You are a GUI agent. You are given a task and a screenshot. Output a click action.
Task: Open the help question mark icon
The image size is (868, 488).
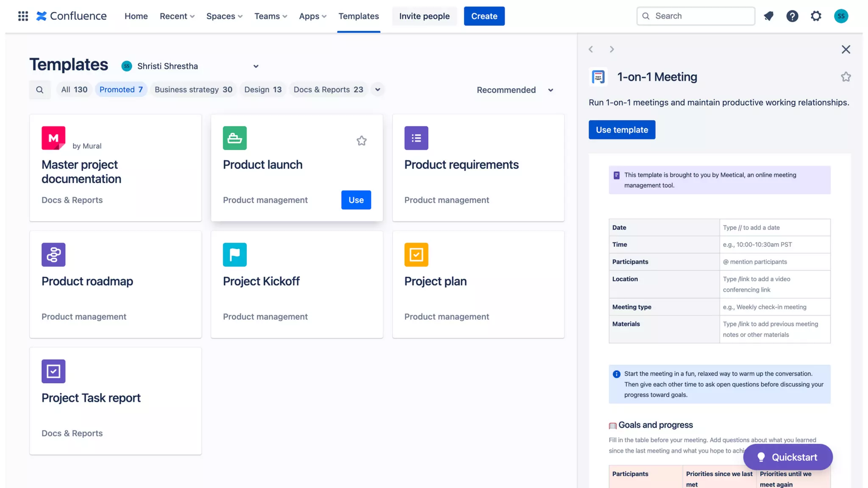pos(792,16)
